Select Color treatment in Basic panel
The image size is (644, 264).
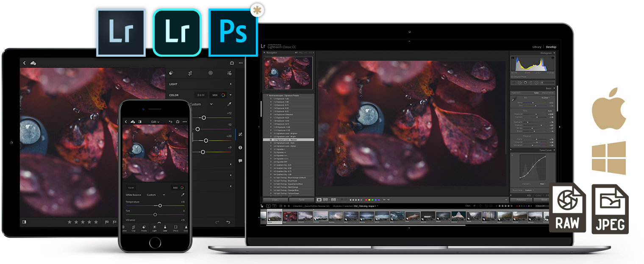[536, 92]
